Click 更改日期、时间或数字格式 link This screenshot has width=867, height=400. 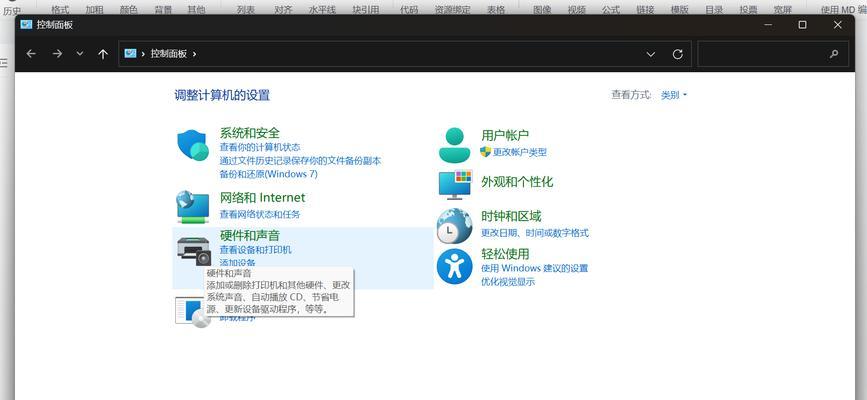535,233
